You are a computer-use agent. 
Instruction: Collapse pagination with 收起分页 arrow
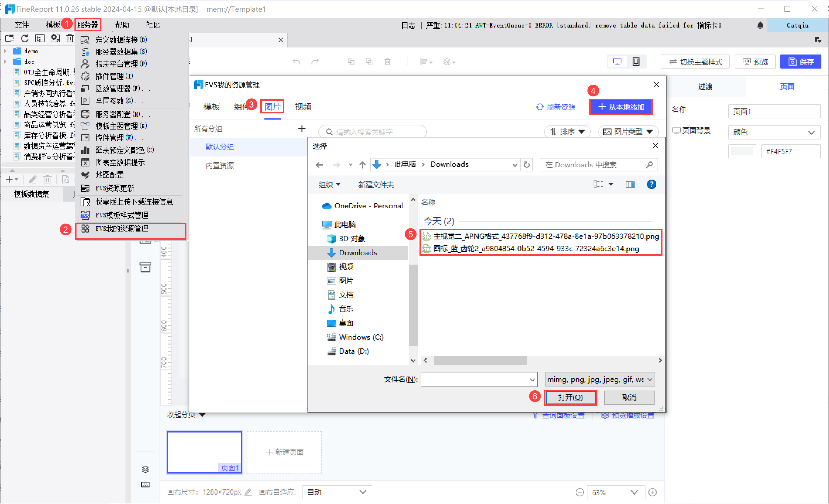pyautogui.click(x=202, y=415)
